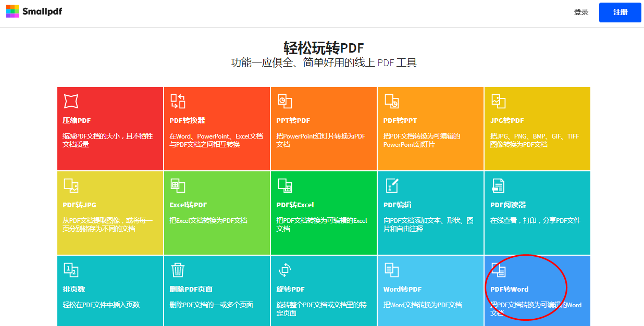Open the PDF阅读器 title link
Image resolution: width=644 pixels, height=326 pixels.
pyautogui.click(x=508, y=205)
